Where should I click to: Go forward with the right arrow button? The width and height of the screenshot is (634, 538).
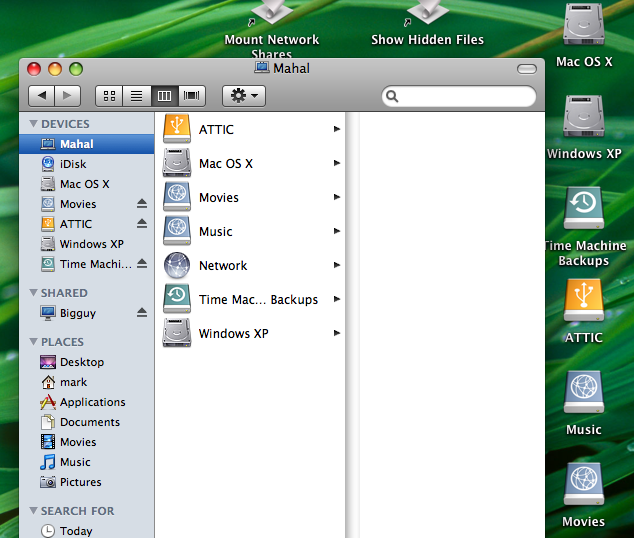pyautogui.click(x=68, y=96)
